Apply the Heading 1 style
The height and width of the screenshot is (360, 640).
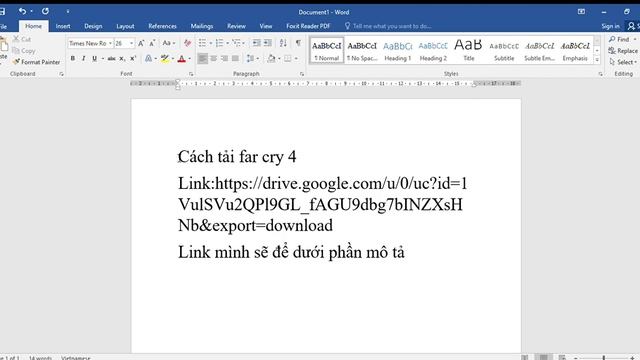(x=398, y=51)
